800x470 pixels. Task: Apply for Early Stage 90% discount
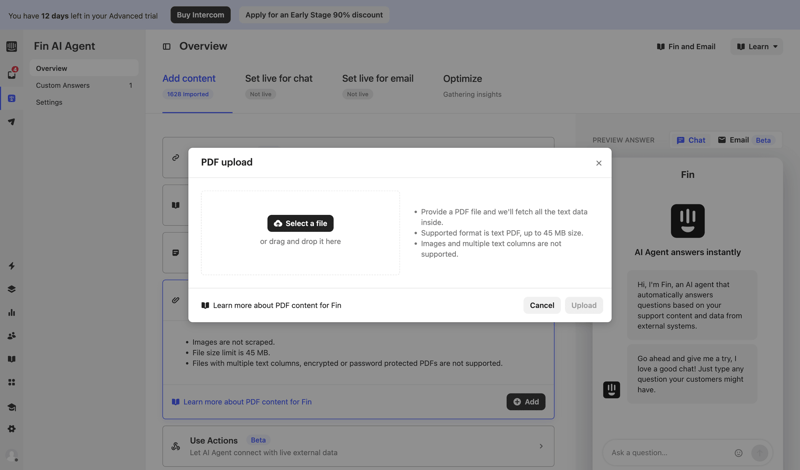pos(314,15)
